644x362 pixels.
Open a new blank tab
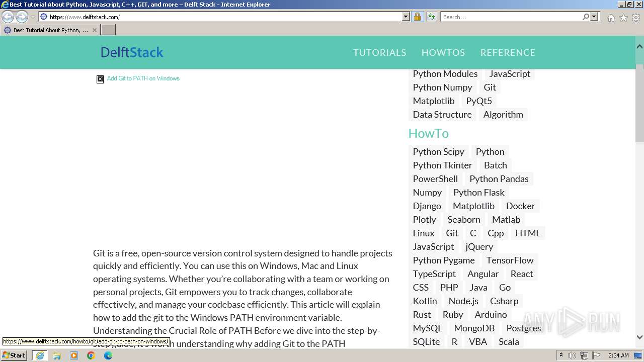pos(108,30)
